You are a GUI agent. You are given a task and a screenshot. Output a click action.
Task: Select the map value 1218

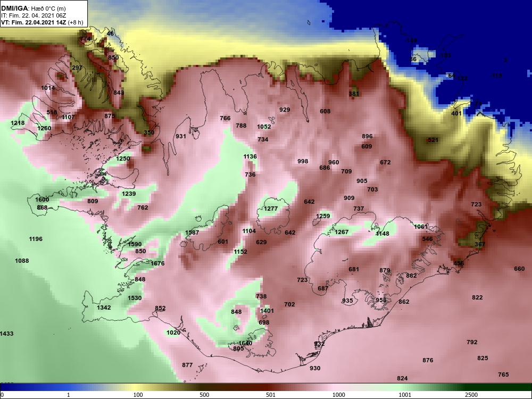tap(18, 123)
